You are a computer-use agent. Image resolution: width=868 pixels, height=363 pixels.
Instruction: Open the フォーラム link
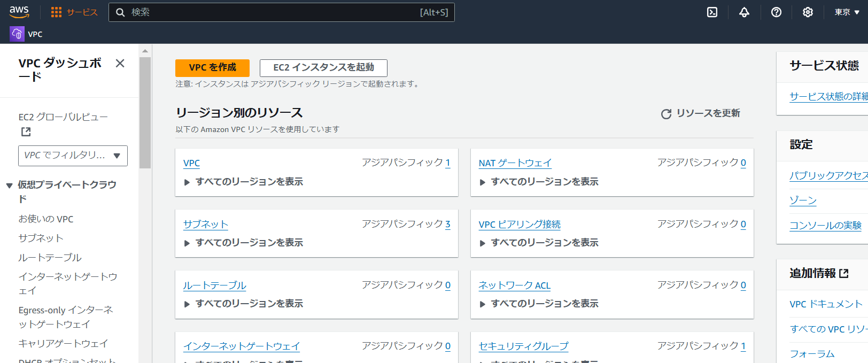click(812, 354)
